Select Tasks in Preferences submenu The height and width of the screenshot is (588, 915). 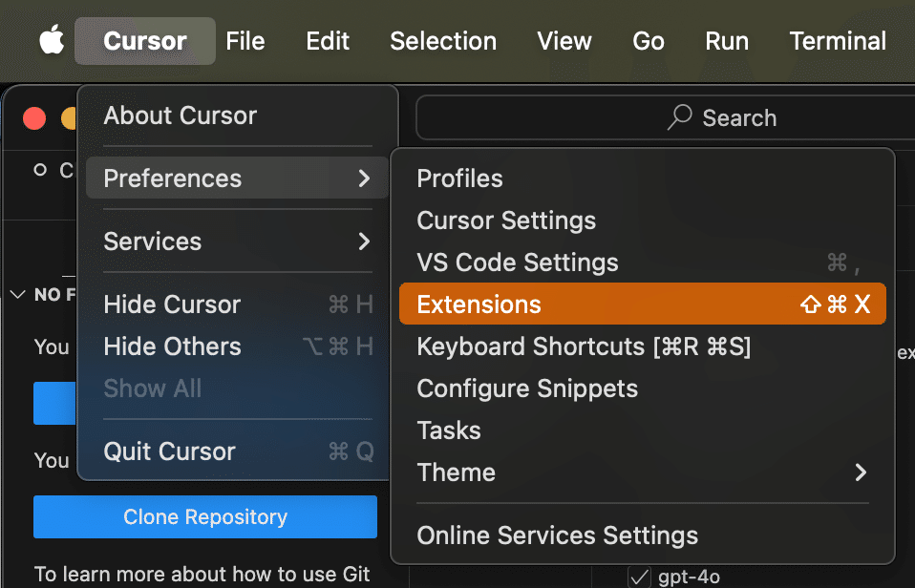coord(643,430)
